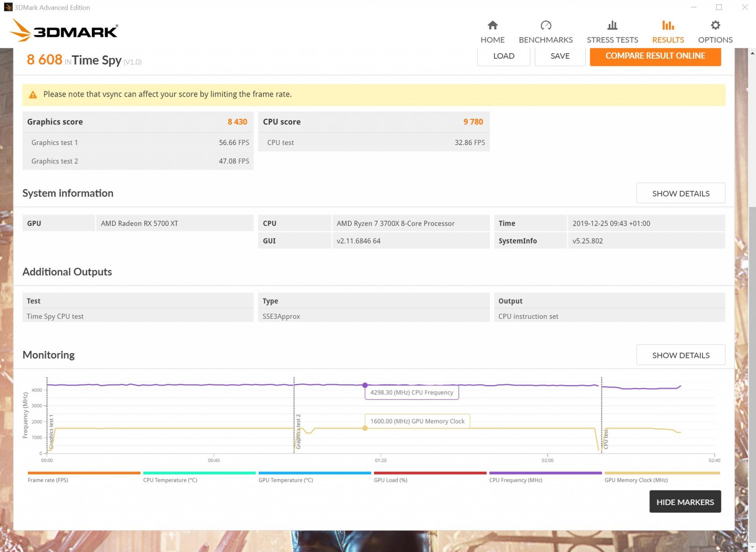Click the SSE3Approx type cell
The height and width of the screenshot is (552, 756).
[374, 316]
